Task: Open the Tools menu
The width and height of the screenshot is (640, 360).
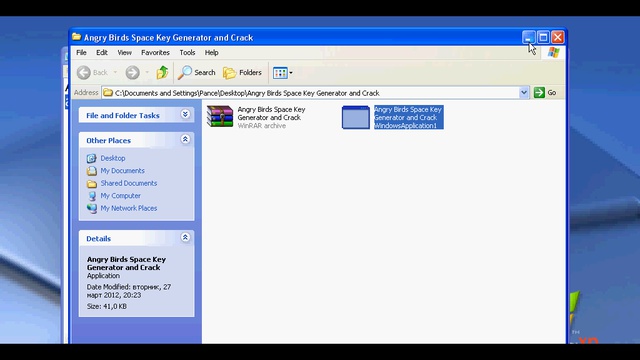Action: tap(187, 53)
